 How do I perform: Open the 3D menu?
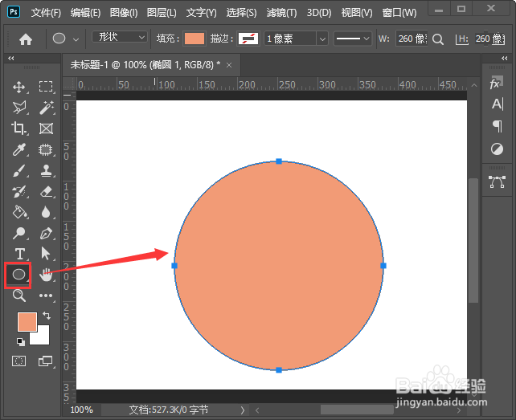[x=319, y=13]
